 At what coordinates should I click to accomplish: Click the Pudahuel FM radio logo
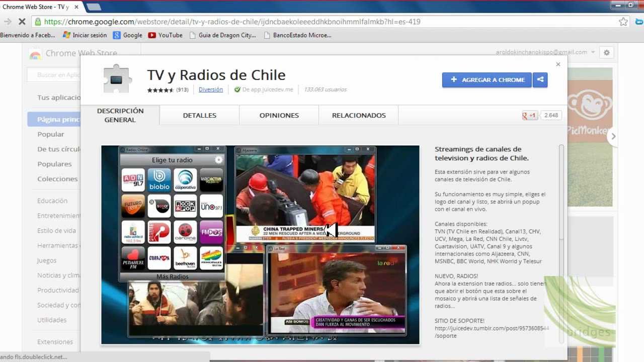pos(133,258)
